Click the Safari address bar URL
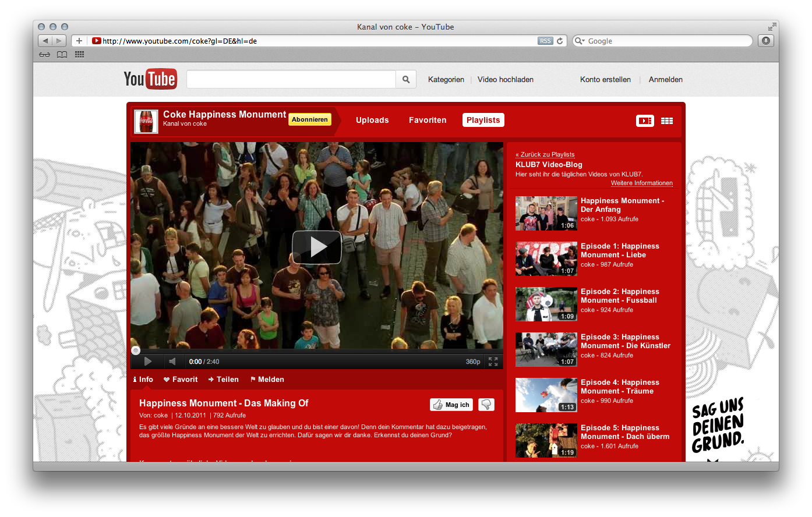 (x=319, y=41)
